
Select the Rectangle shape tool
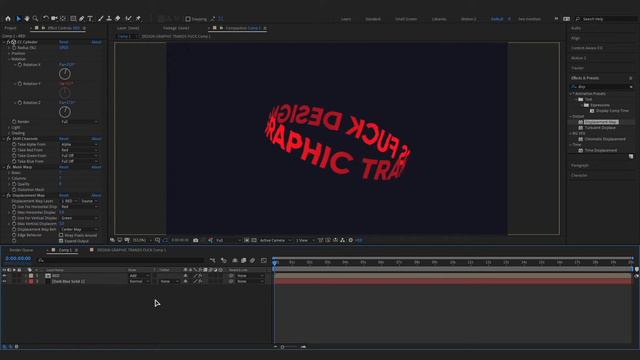73,19
